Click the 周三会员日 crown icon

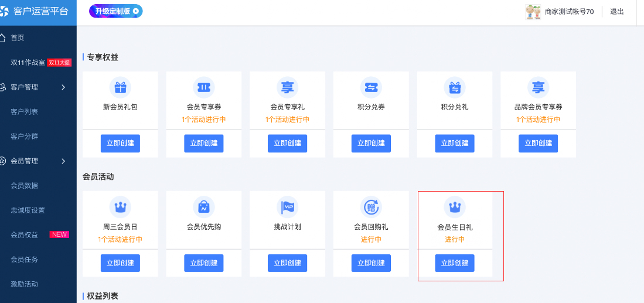(x=120, y=207)
